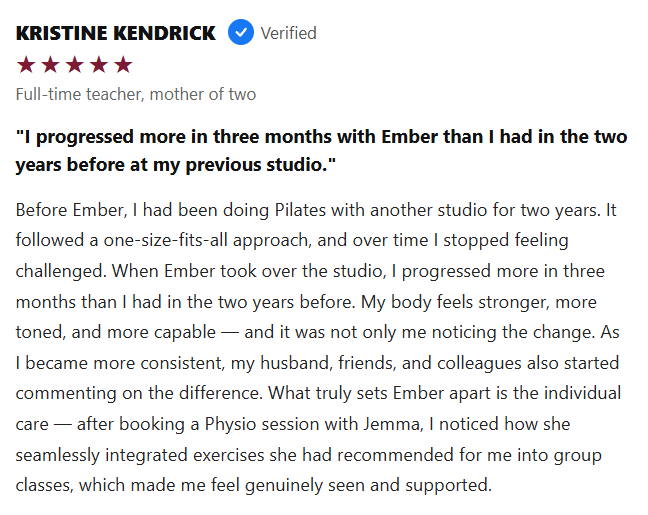The height and width of the screenshot is (515, 648).
Task: Click the subtitle Full-time teacher, mother of two
Action: pyautogui.click(x=136, y=94)
